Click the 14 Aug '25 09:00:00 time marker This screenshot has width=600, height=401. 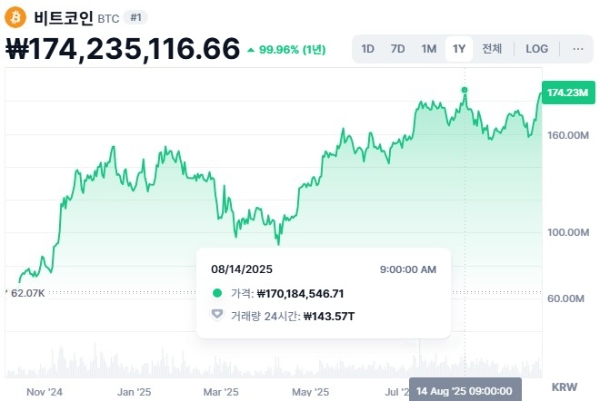(x=464, y=390)
